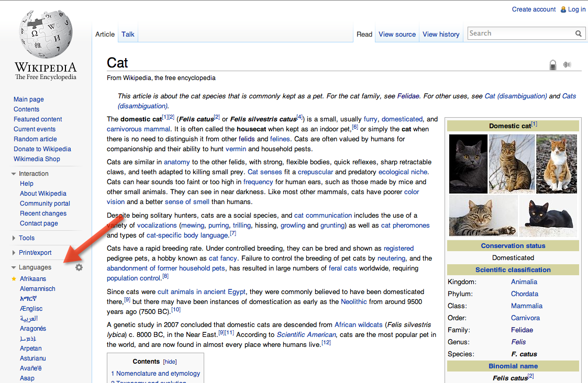588x383 pixels.
Task: Click the page protection padlock icon
Action: pos(553,64)
